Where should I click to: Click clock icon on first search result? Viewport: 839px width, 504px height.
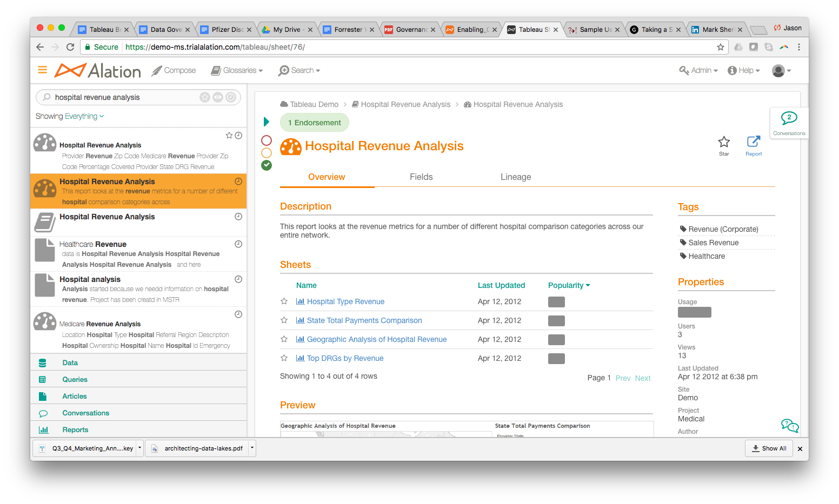click(238, 136)
